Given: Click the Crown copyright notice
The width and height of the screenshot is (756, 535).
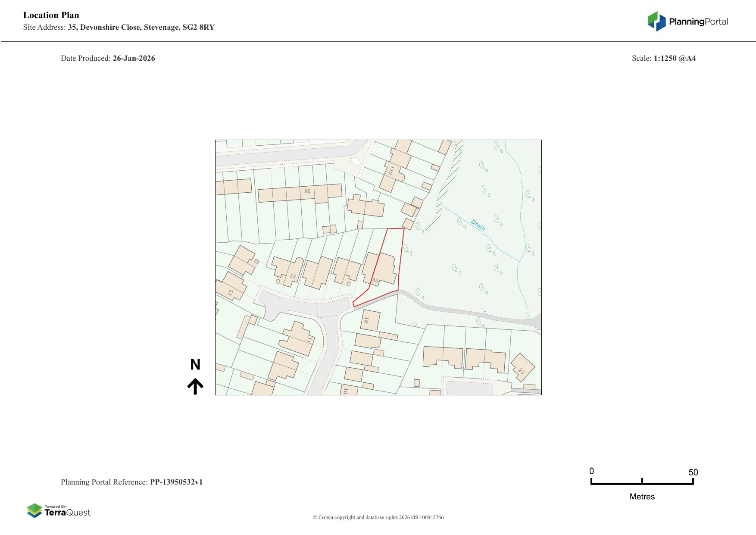Looking at the screenshot, I should click(378, 517).
